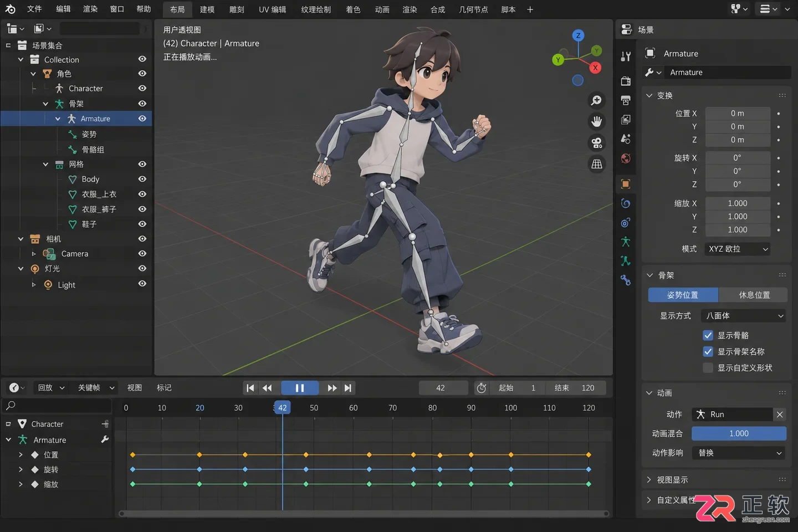
Task: Toggle camera view icon in viewport
Action: 596,143
